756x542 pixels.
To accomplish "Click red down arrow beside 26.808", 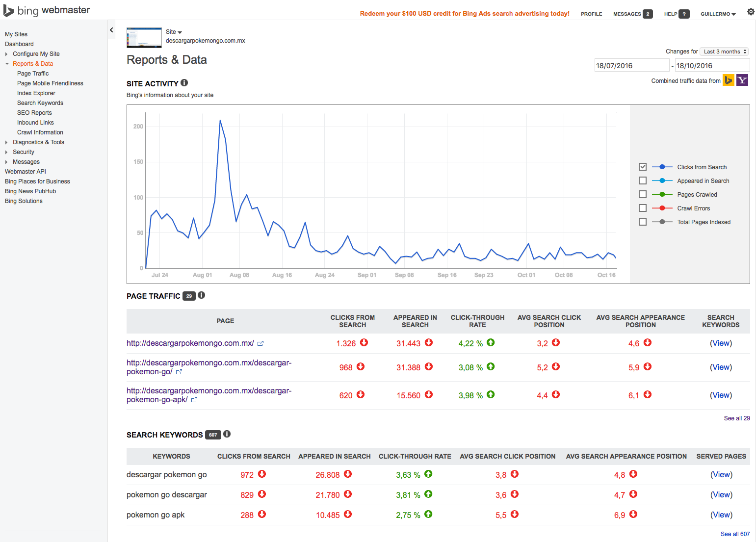I will click(x=348, y=474).
